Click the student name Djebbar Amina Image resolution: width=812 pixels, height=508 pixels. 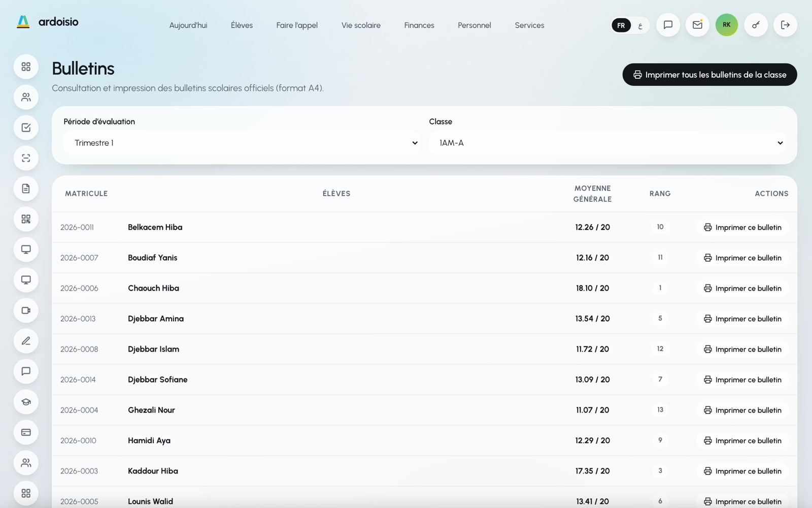156,319
